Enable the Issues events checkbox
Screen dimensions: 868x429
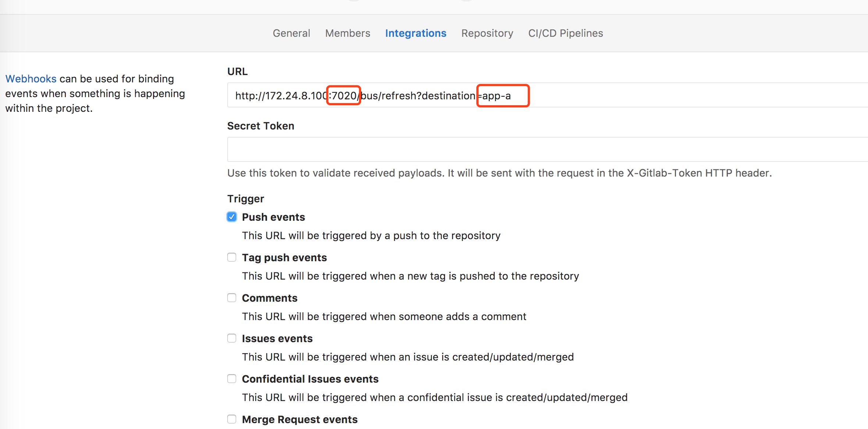(232, 338)
